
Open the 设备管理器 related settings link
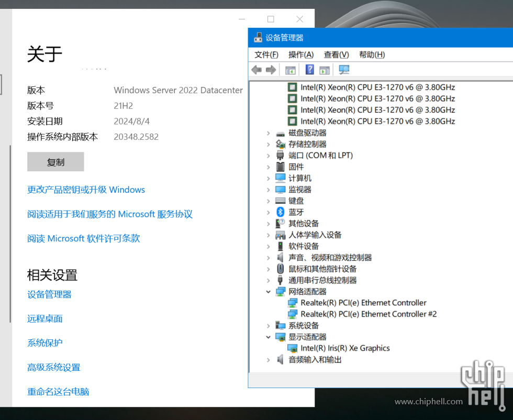[49, 294]
